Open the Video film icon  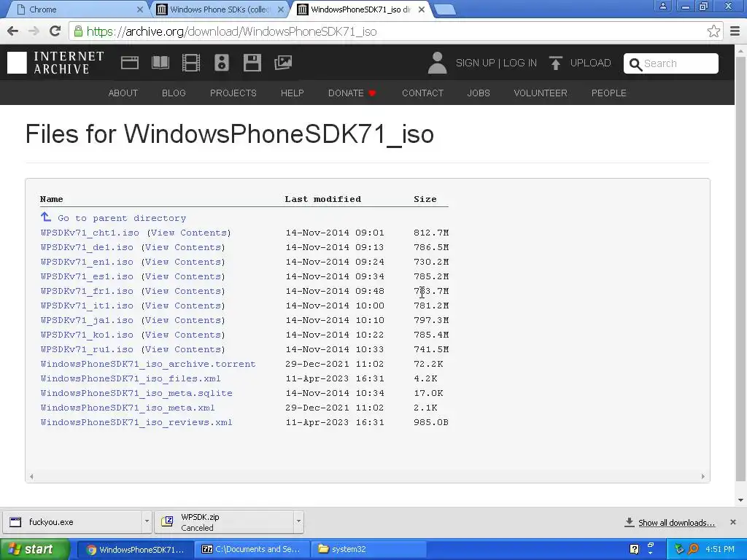coord(191,63)
